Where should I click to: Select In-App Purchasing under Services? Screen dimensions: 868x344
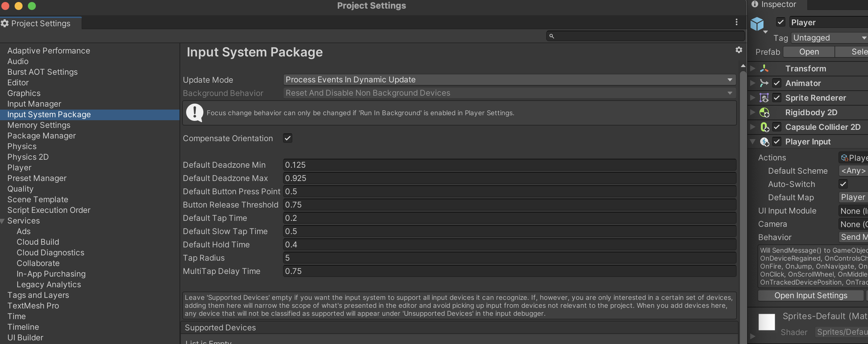click(51, 274)
